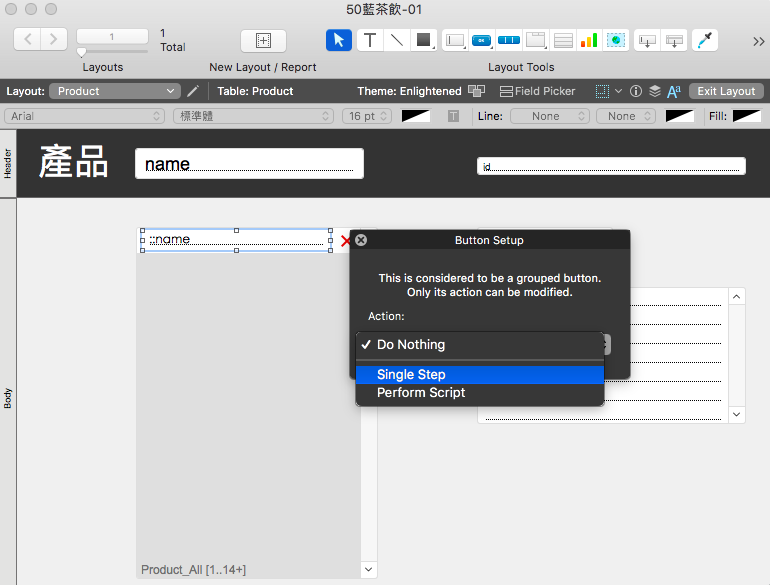Select the Tab Control tool
The height and width of the screenshot is (585, 770).
coord(536,40)
